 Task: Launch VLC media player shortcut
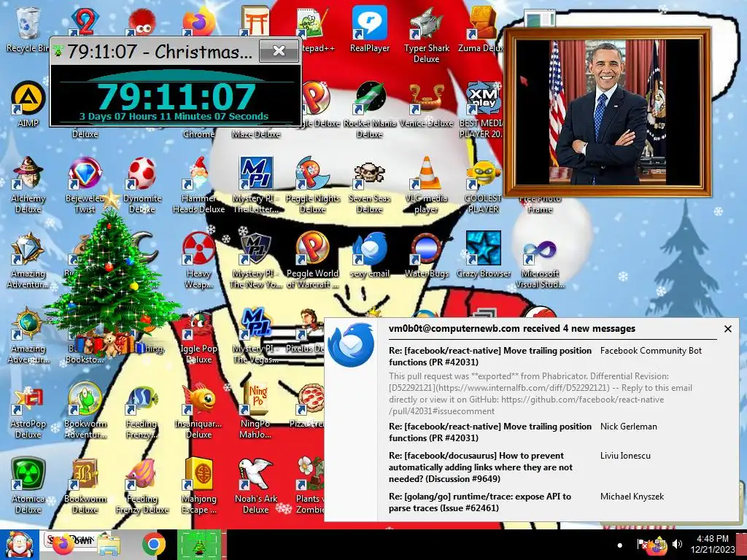(426, 184)
